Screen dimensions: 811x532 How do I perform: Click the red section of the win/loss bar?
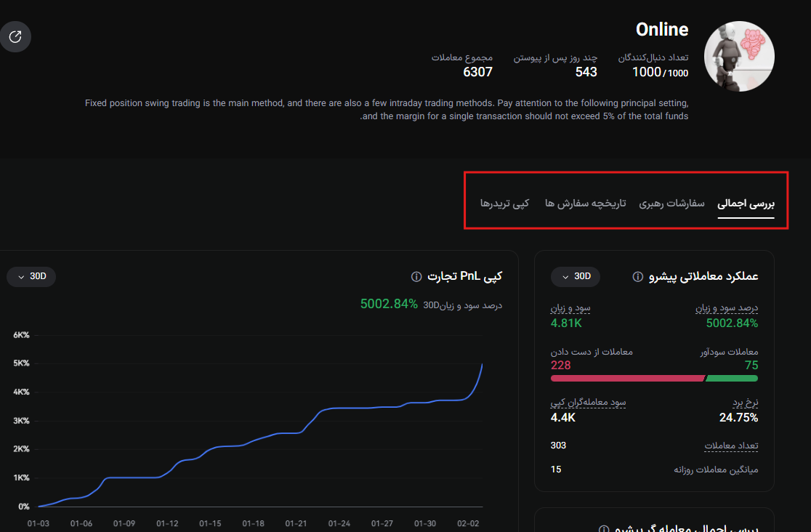click(626, 378)
